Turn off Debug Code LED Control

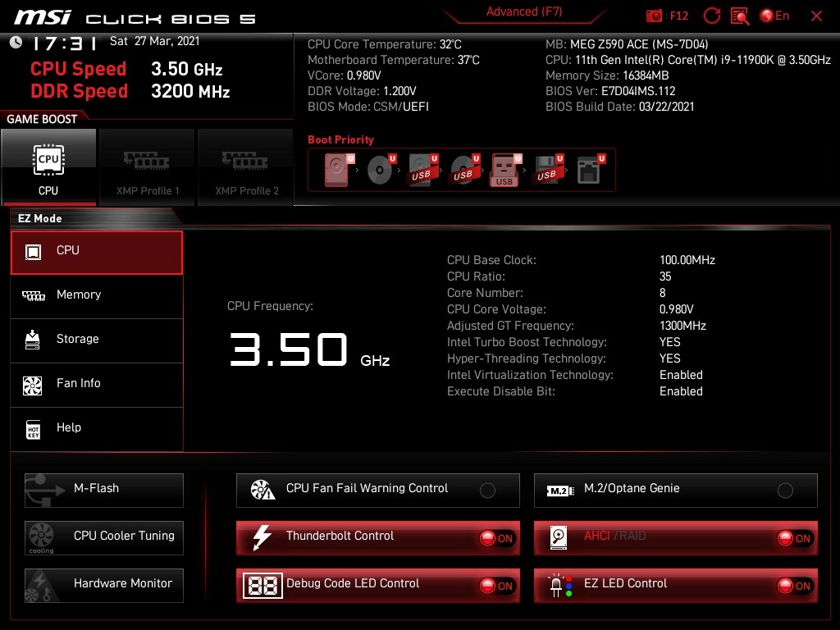[x=497, y=586]
